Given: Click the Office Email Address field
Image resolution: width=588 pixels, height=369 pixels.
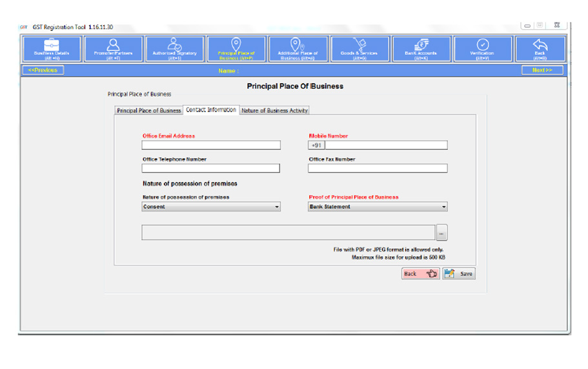Looking at the screenshot, I should coord(211,145).
